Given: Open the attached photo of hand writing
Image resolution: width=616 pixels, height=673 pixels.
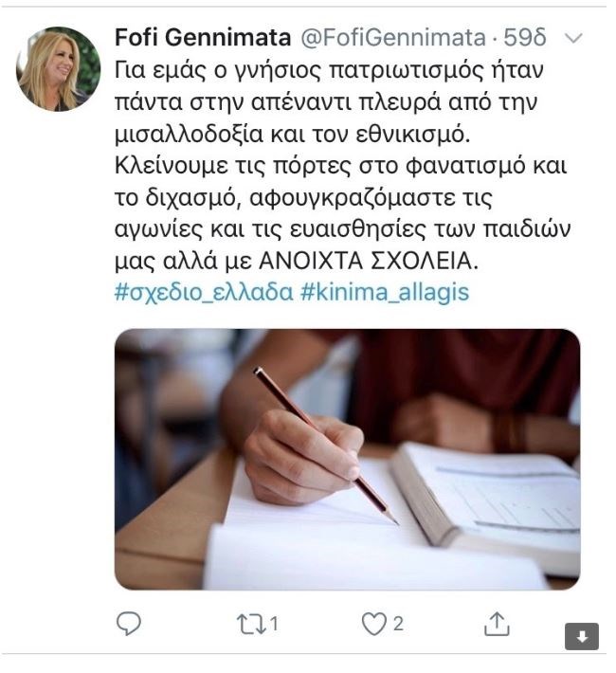Looking at the screenshot, I should click(x=347, y=459).
